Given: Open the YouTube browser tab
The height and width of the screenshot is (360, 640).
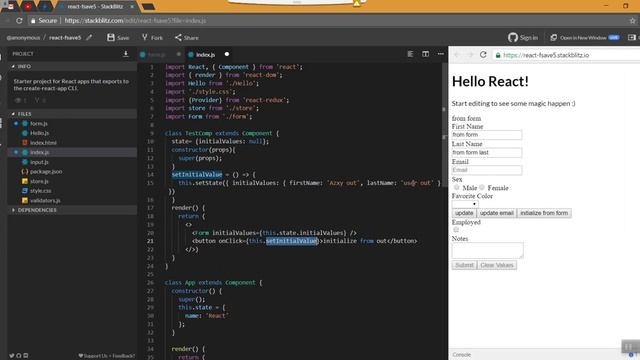Looking at the screenshot, I should [x=28, y=7].
